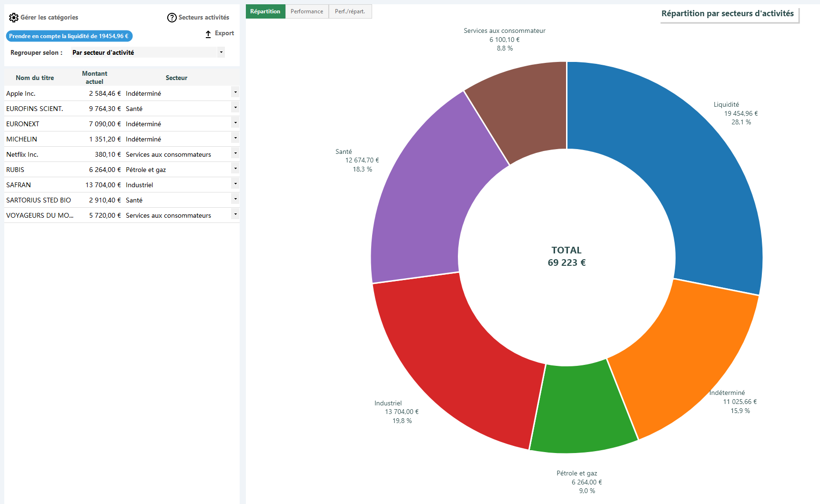This screenshot has height=504, width=820.
Task: Expand sector dropdown for Netflix Inc.
Action: 235,153
